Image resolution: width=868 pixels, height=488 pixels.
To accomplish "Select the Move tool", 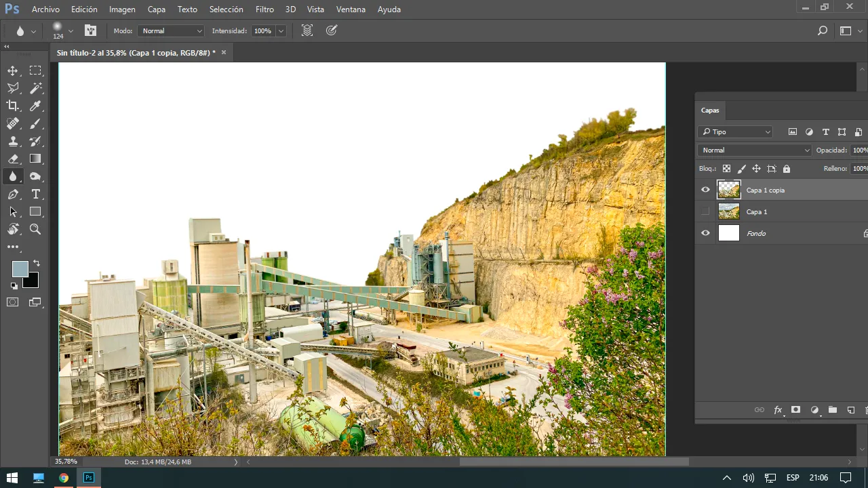I will coord(13,70).
